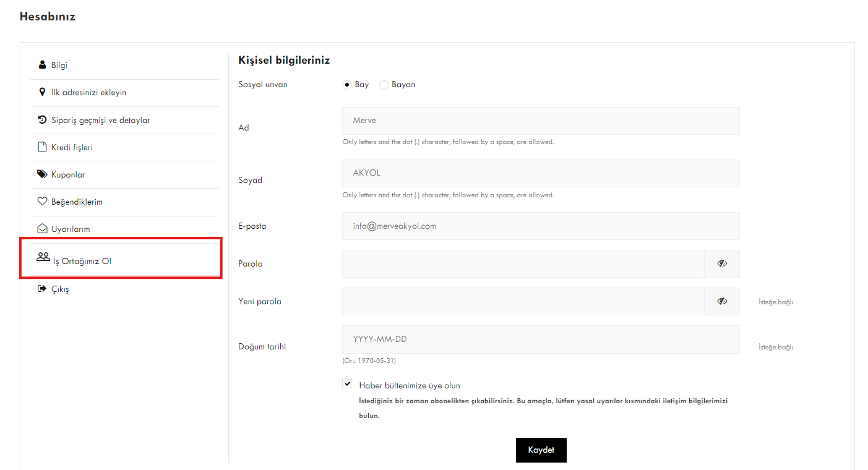The height and width of the screenshot is (470, 868).
Task: Open the Kuponlar menu item
Action: point(68,174)
